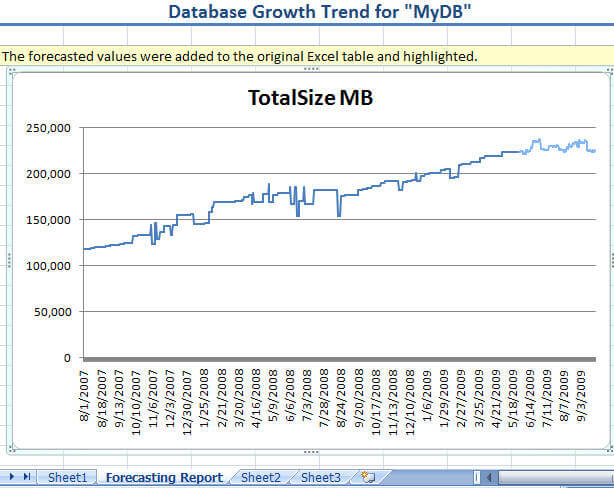Click the next sheet navigation arrow
Image resolution: width=614 pixels, height=488 pixels.
[11, 476]
